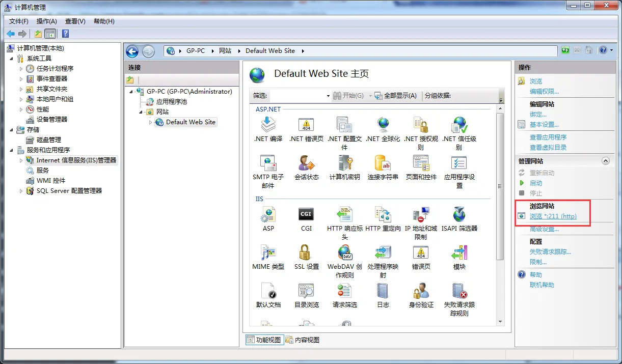Open the 查看(V) menu
Viewport: 622px width, 364px height.
[75, 21]
